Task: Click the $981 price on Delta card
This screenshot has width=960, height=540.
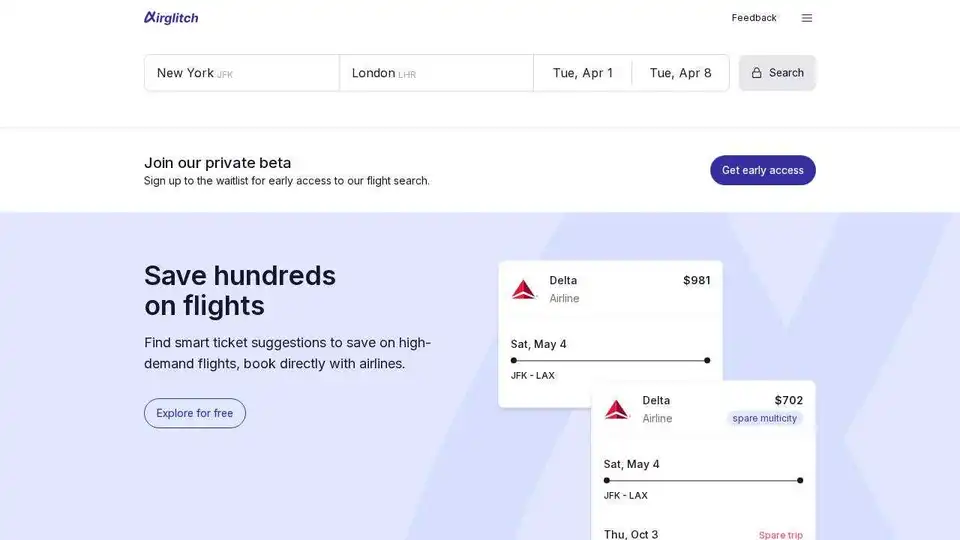Action: point(697,280)
